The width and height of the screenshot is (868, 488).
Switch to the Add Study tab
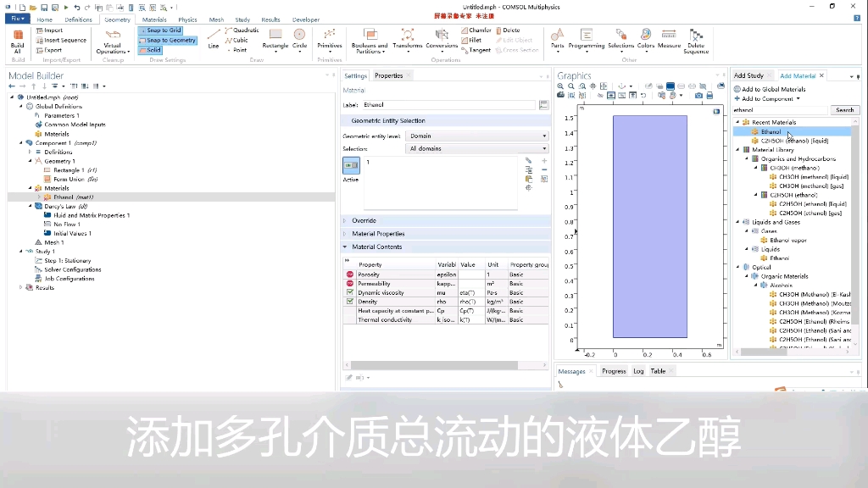point(748,75)
